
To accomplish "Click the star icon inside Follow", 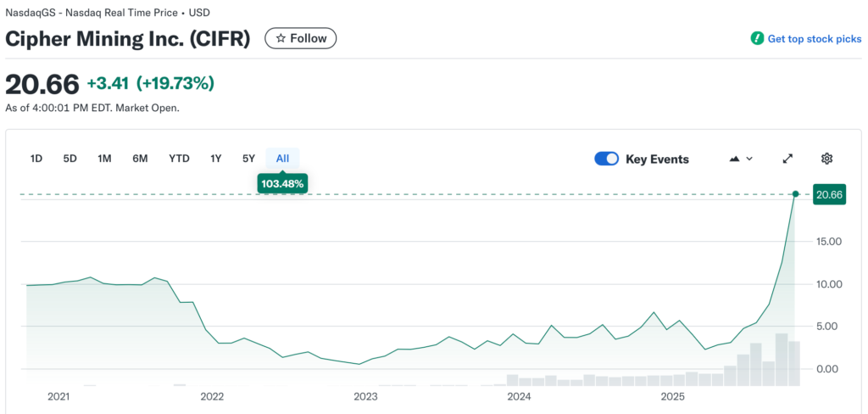I will point(280,38).
